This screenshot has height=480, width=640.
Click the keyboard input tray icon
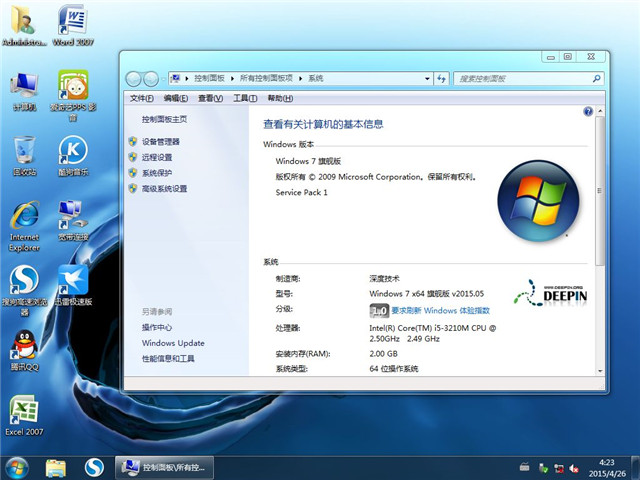[x=524, y=467]
